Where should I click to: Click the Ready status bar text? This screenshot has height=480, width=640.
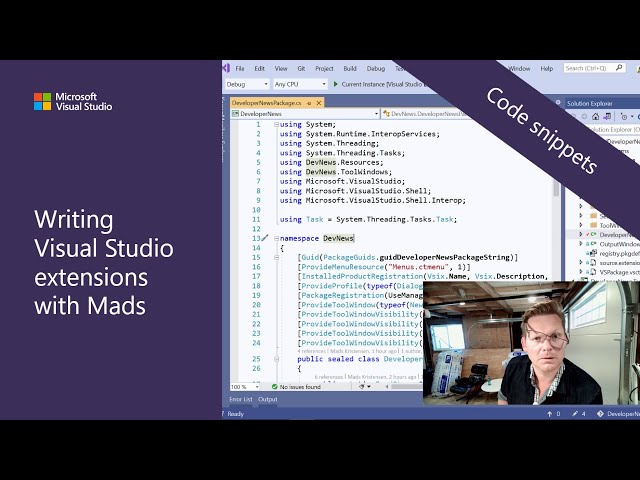tap(236, 414)
